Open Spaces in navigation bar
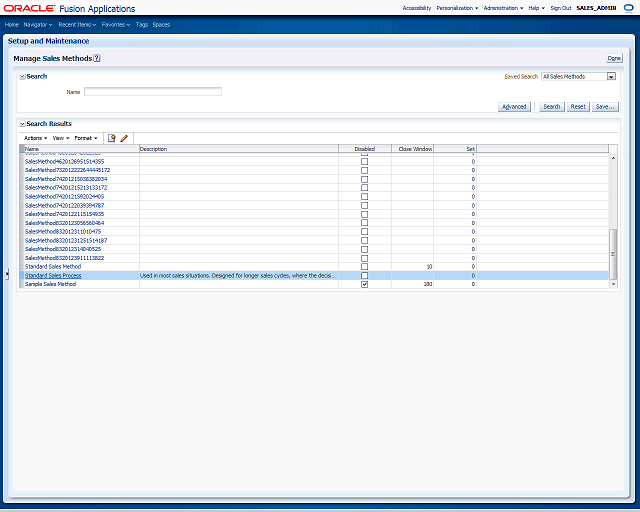Screen dimensions: 640x512 tap(161, 25)
